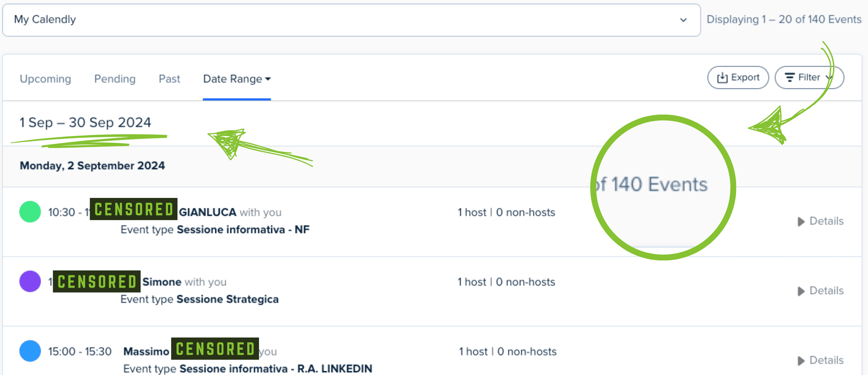Open the My Calendly dropdown
This screenshot has width=868, height=375.
(x=351, y=20)
